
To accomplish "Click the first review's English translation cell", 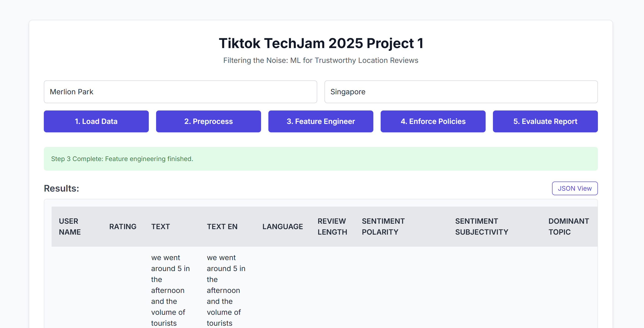I will (x=226, y=290).
